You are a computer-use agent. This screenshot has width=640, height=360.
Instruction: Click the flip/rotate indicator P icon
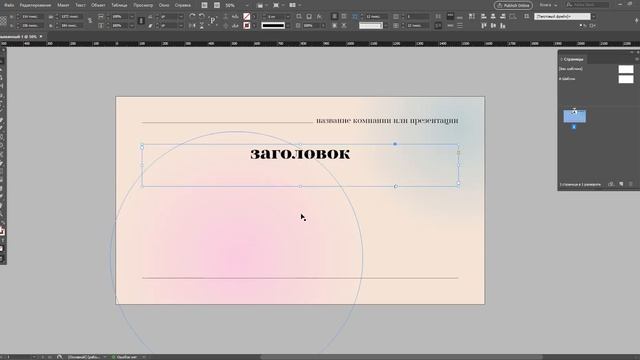tap(213, 20)
